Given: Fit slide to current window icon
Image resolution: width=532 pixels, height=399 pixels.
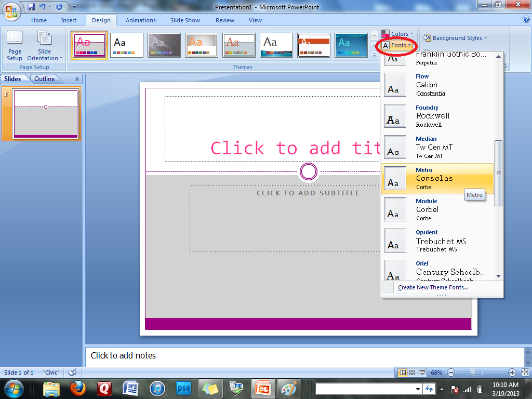Looking at the screenshot, I should click(525, 373).
